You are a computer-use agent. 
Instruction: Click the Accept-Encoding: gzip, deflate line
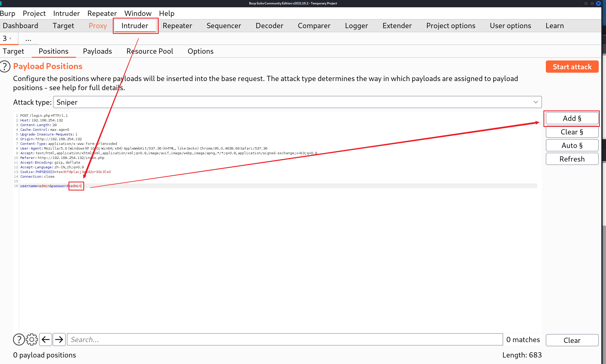tap(50, 162)
